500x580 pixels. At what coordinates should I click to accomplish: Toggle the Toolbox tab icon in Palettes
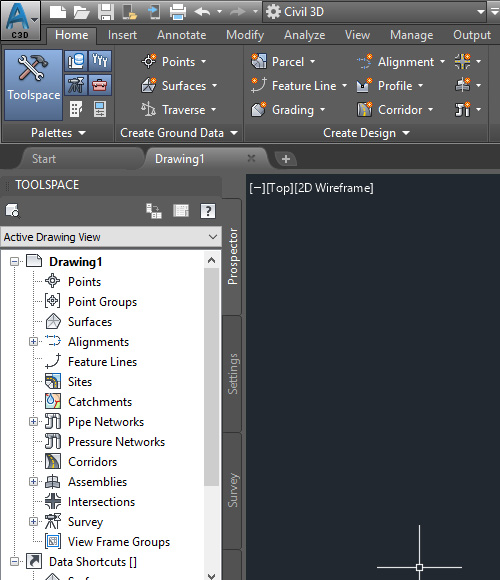[x=100, y=85]
